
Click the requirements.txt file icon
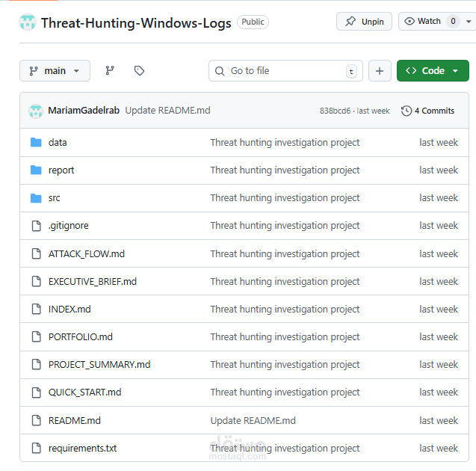[x=37, y=448]
